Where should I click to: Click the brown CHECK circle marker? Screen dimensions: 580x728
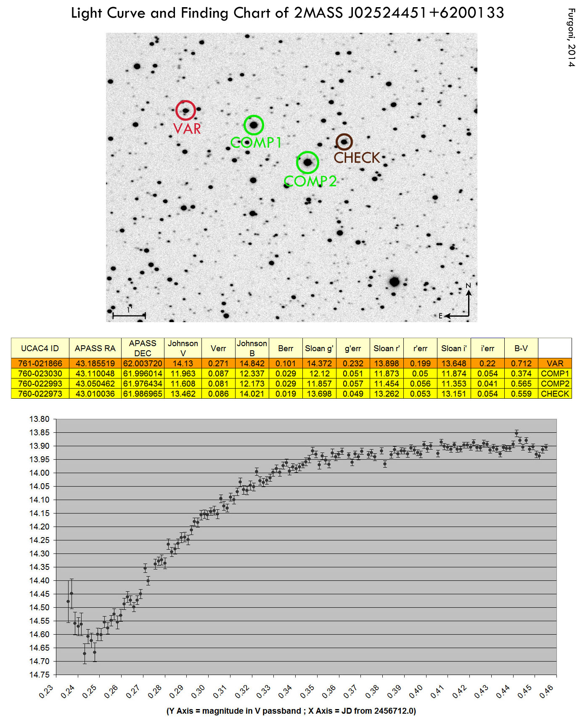point(344,142)
